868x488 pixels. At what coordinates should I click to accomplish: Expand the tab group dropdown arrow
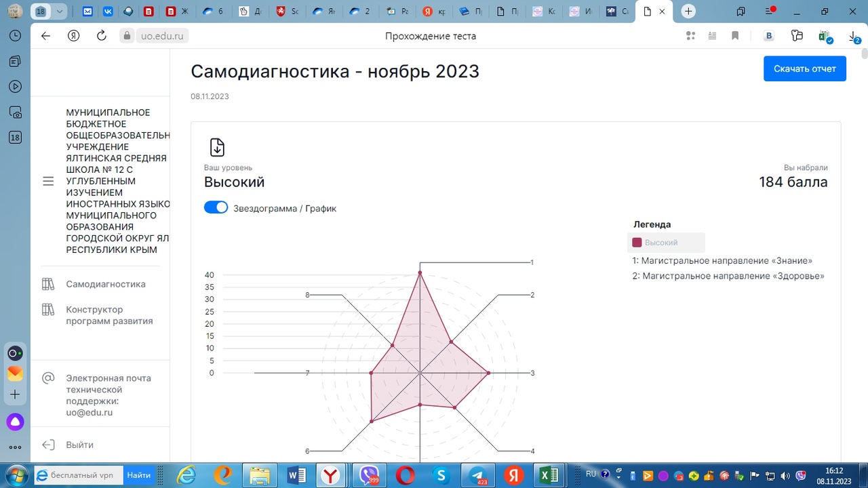[60, 12]
